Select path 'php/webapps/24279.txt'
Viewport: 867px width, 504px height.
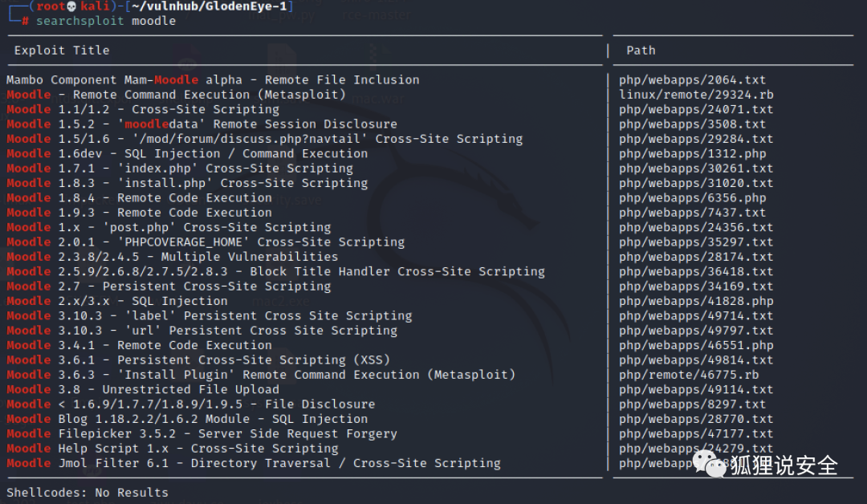click(x=696, y=448)
